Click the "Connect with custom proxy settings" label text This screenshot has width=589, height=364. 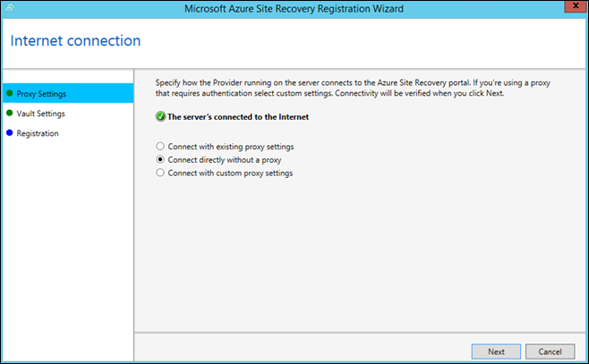(230, 173)
